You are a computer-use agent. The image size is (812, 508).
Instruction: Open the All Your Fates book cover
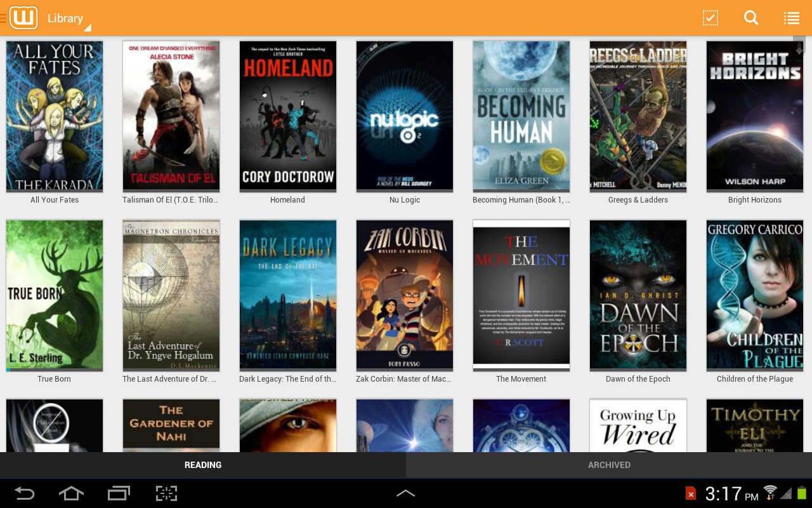(x=55, y=116)
